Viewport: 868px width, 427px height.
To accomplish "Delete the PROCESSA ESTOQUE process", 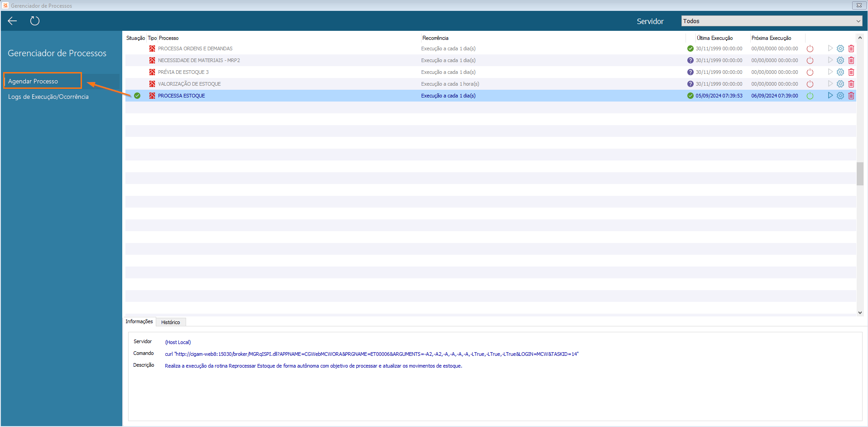I will point(851,96).
